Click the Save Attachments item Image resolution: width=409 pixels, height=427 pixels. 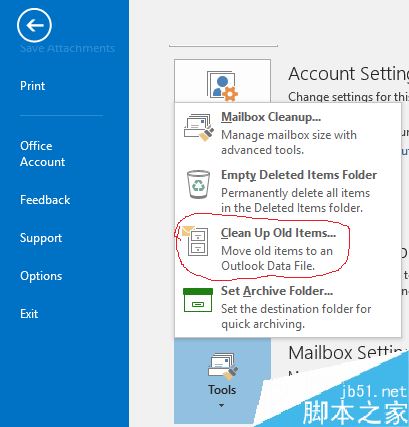click(x=67, y=48)
